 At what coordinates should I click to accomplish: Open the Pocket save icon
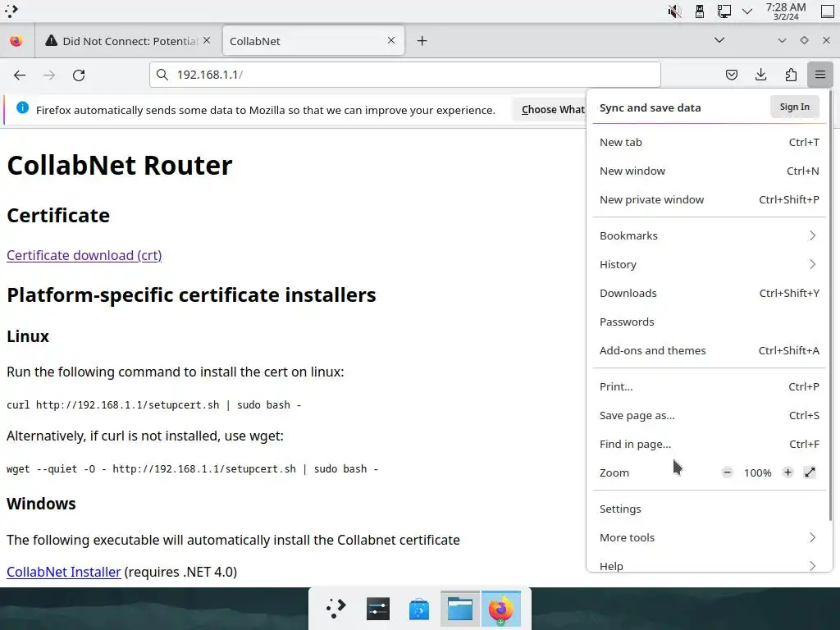(x=731, y=75)
